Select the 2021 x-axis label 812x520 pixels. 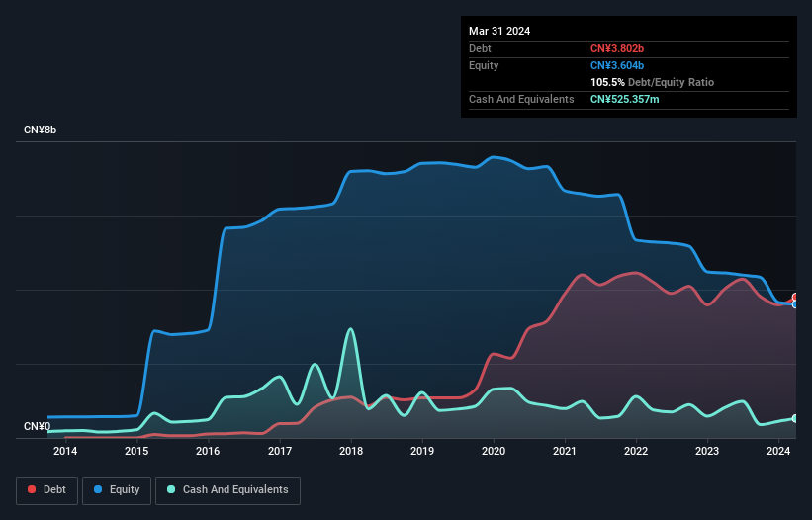click(565, 451)
